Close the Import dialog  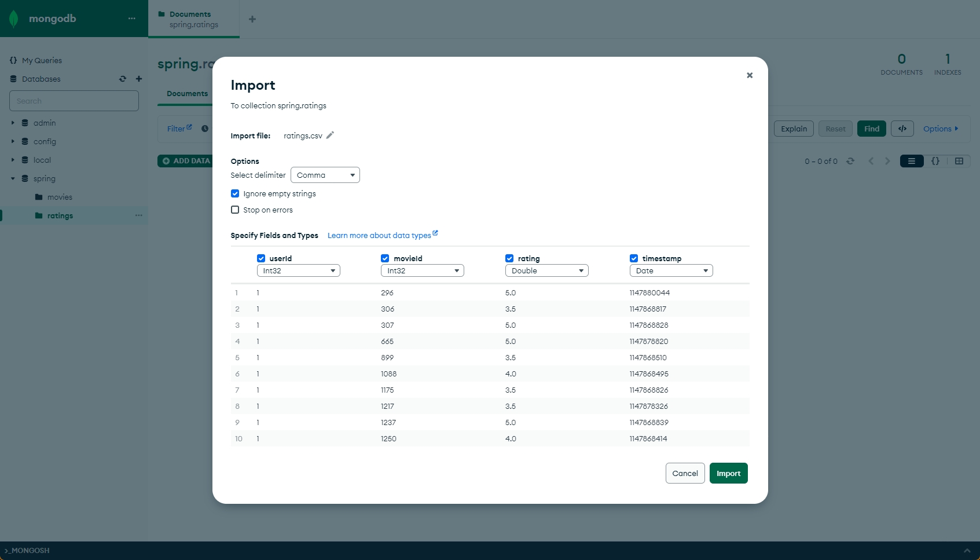[750, 75]
